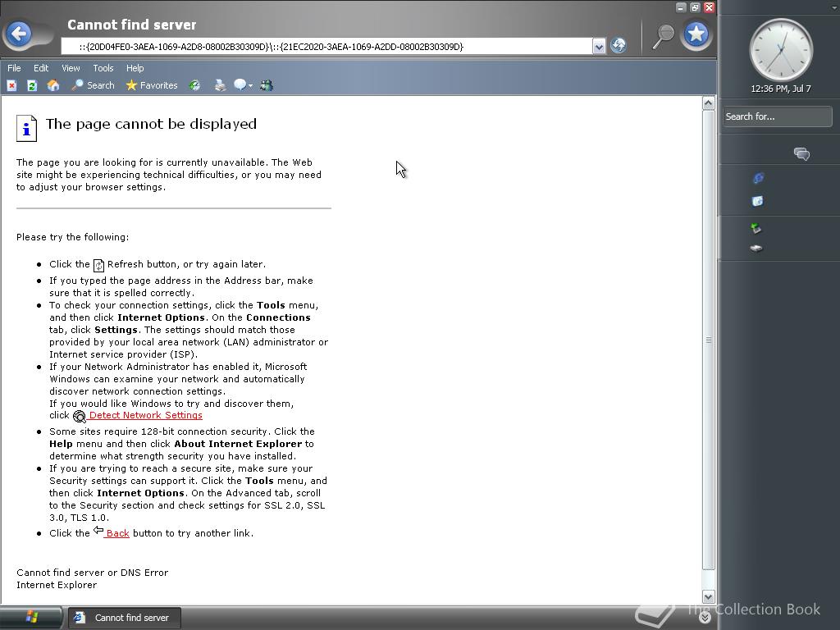840x630 pixels.
Task: Click the Start button on the taskbar
Action: (31, 618)
